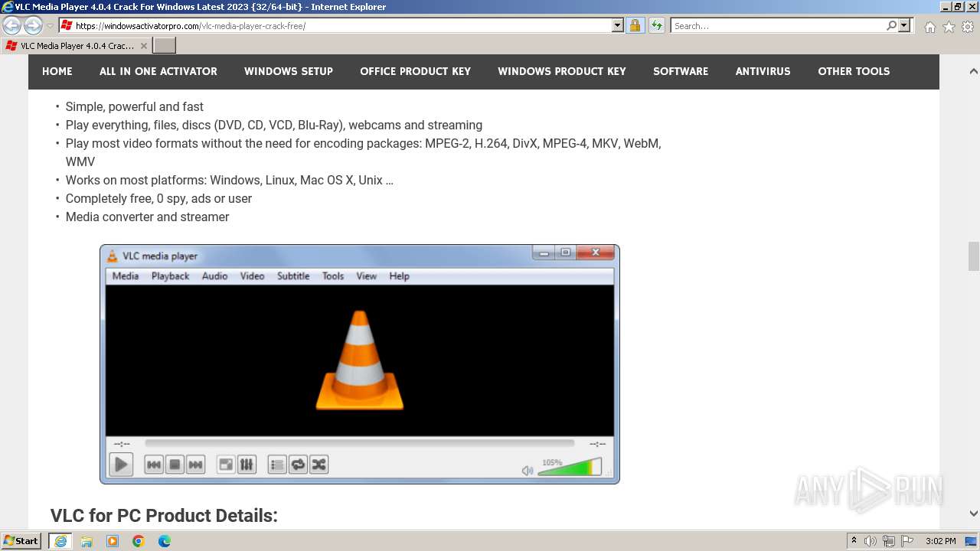
Task: Refresh the page with the green arrows icon
Action: click(656, 26)
